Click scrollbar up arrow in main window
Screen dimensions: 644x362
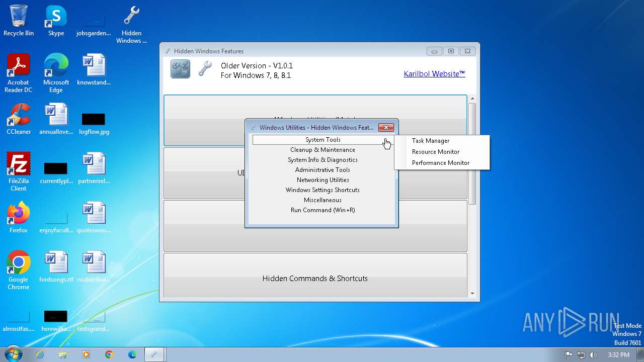[472, 99]
